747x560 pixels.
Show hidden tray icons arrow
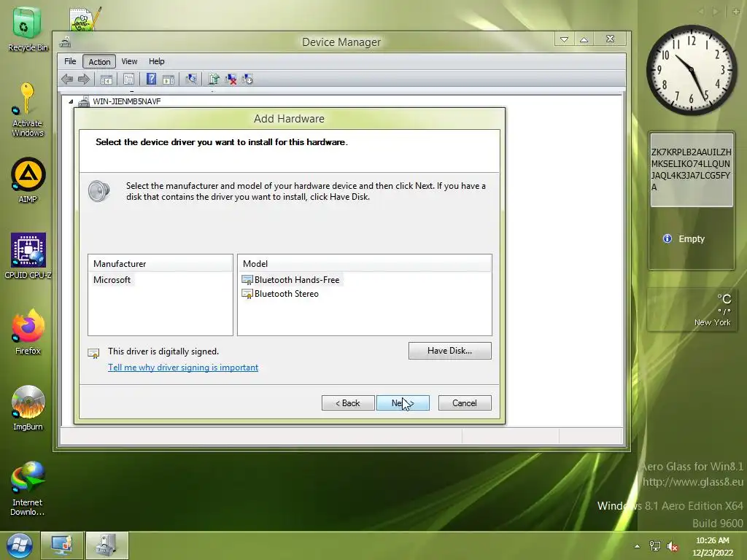coord(637,546)
